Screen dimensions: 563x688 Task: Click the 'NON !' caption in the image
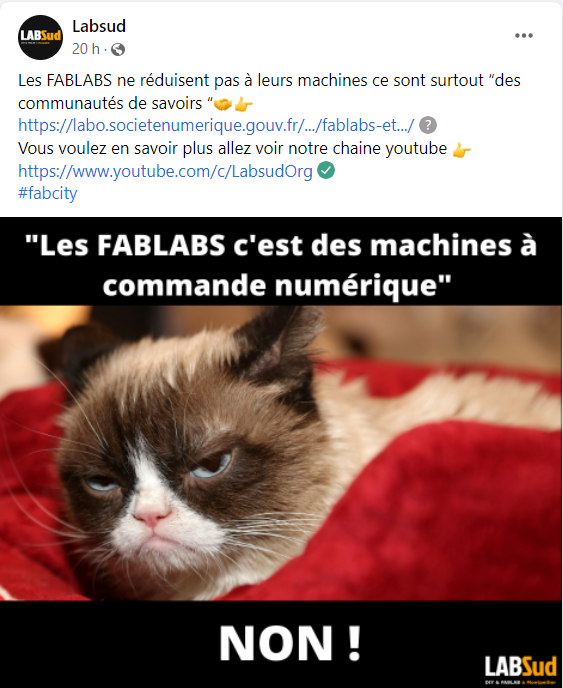290,643
